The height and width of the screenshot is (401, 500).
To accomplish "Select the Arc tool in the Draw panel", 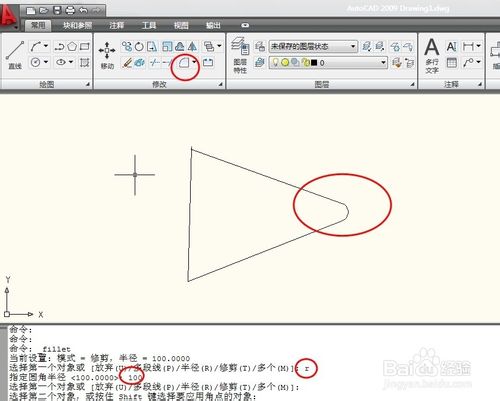I will tap(36, 47).
